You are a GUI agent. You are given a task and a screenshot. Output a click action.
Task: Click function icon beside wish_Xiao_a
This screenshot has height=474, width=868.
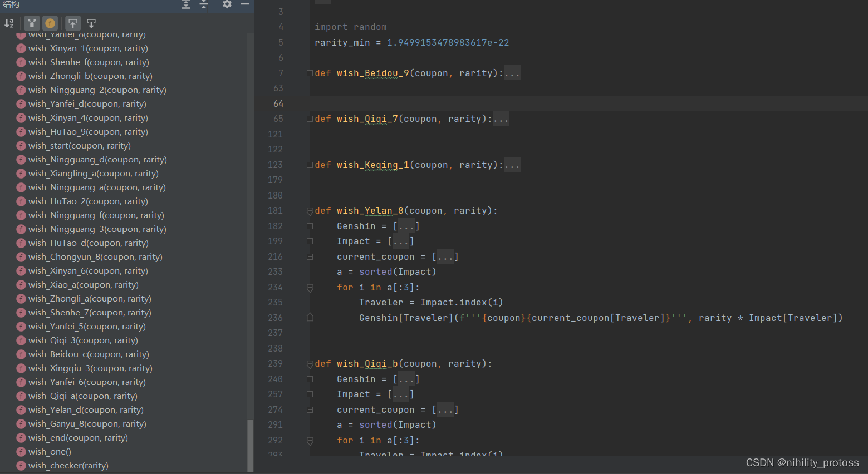coord(21,285)
